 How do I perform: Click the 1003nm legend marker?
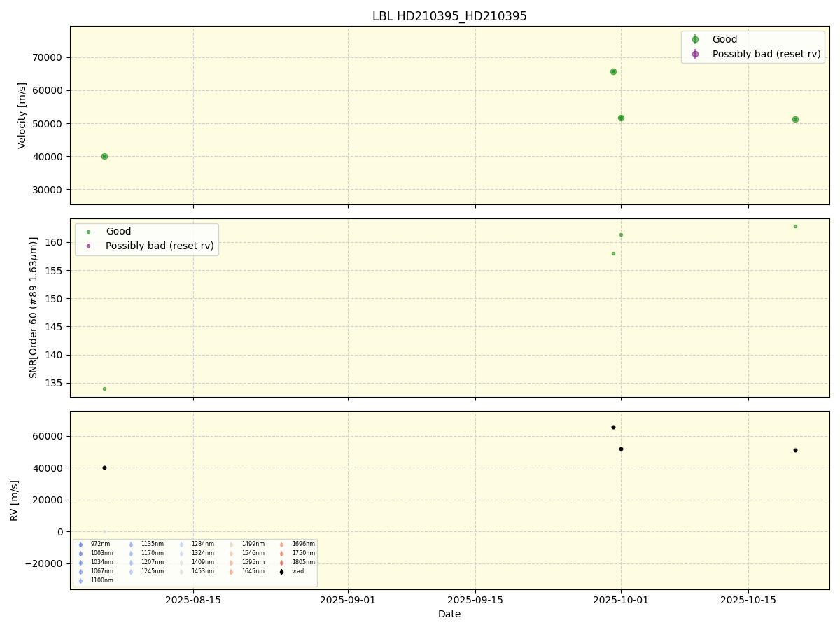pos(80,554)
